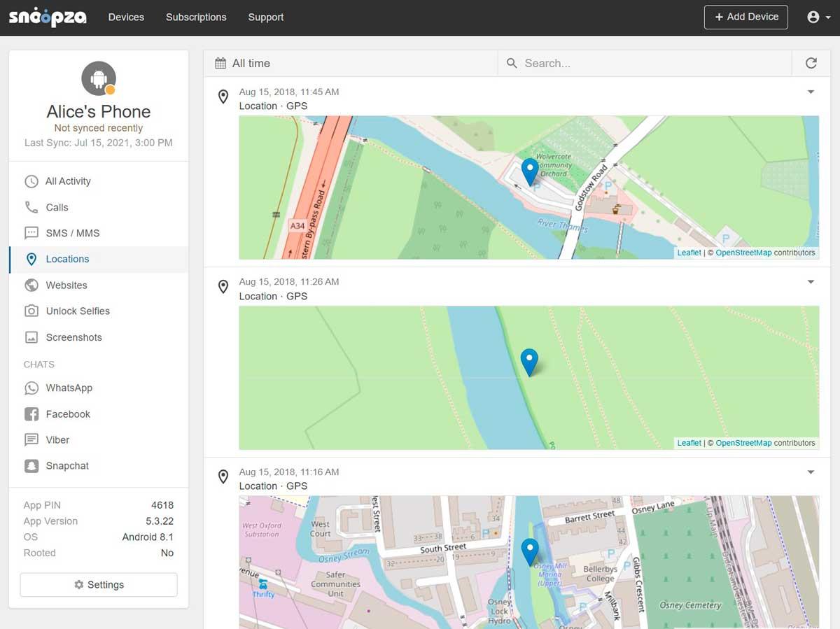Open Calls from the sidebar
840x629 pixels.
pos(57,207)
